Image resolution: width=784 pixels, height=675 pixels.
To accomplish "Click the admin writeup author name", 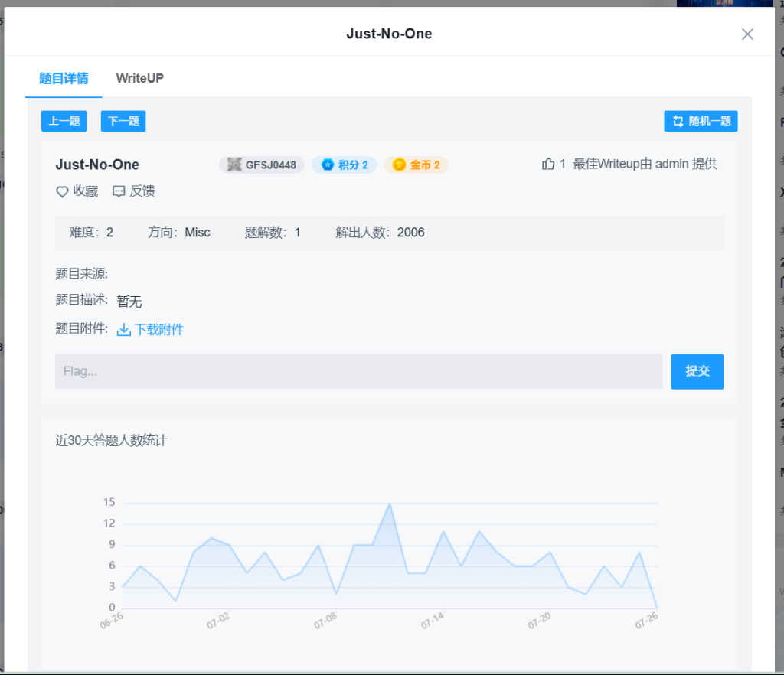I will pos(672,164).
